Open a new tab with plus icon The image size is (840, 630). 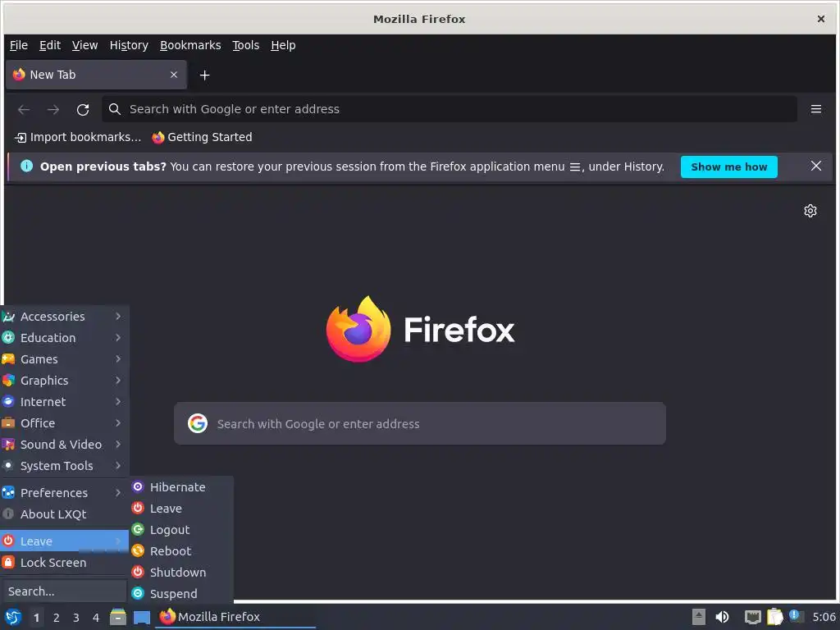tap(204, 75)
